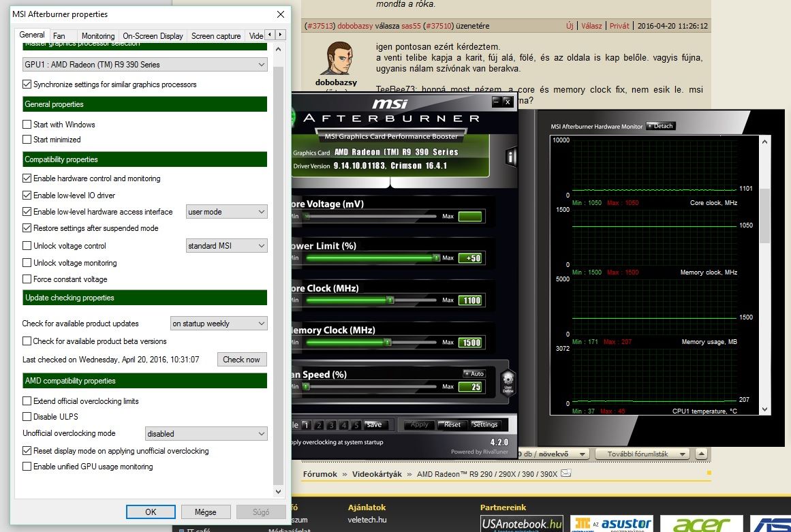Click the mail icon beside forum breadcrumb
Viewport: 791px width, 532px height.
point(566,473)
